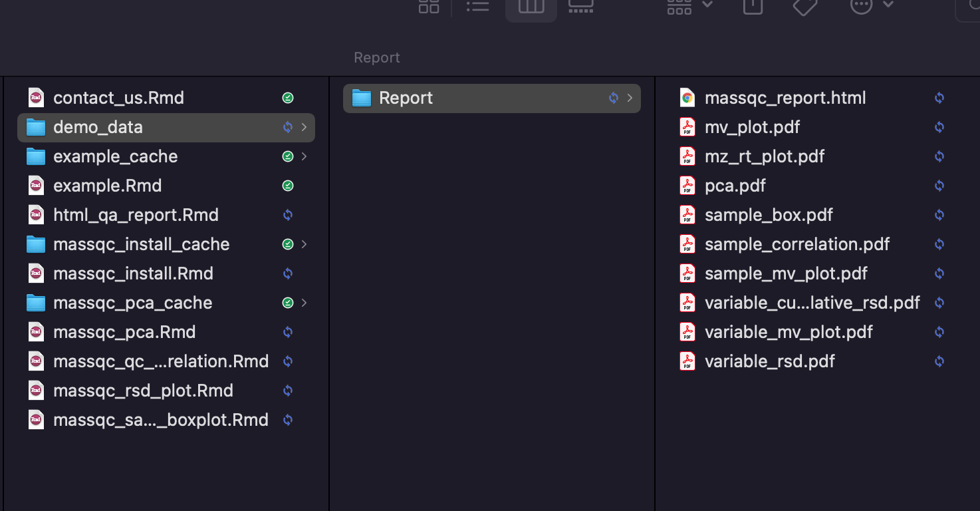Image resolution: width=980 pixels, height=511 pixels.
Task: Click Chrome icon of massqc_report.html
Action: point(687,98)
